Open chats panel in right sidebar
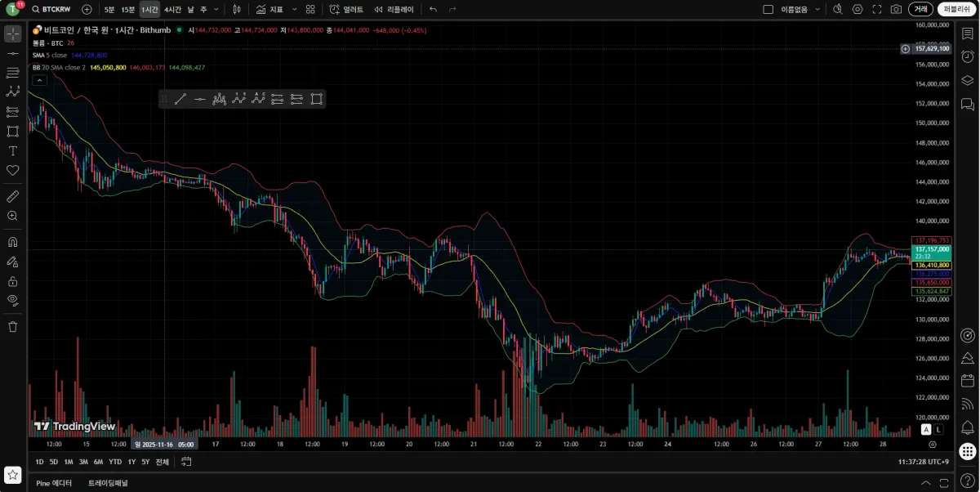The height and width of the screenshot is (492, 980). point(968,104)
